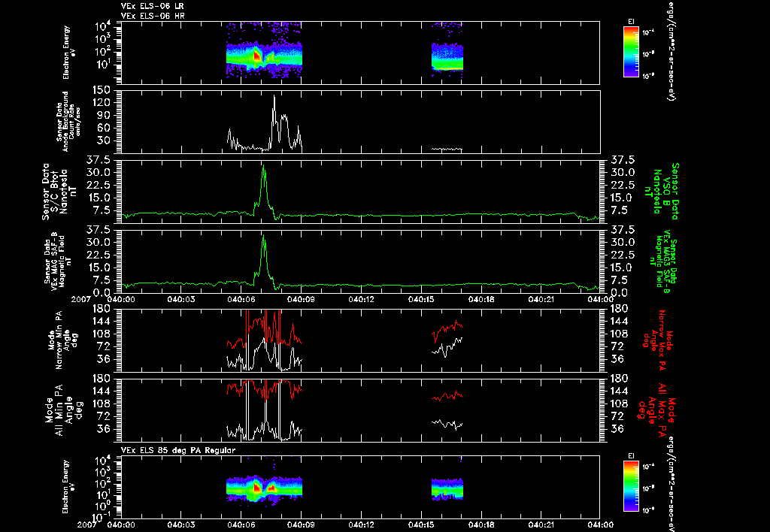Click the "040:03" label on the bottom time axis

pos(180,524)
